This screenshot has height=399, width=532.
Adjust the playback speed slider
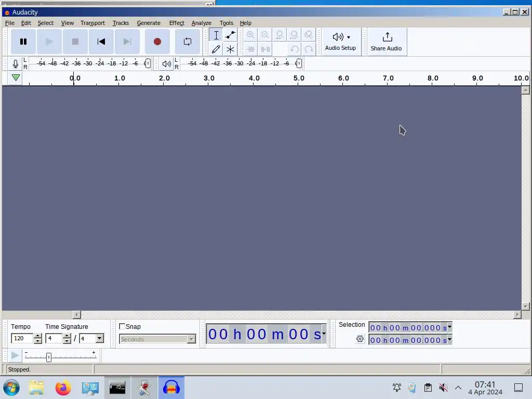[x=48, y=357]
